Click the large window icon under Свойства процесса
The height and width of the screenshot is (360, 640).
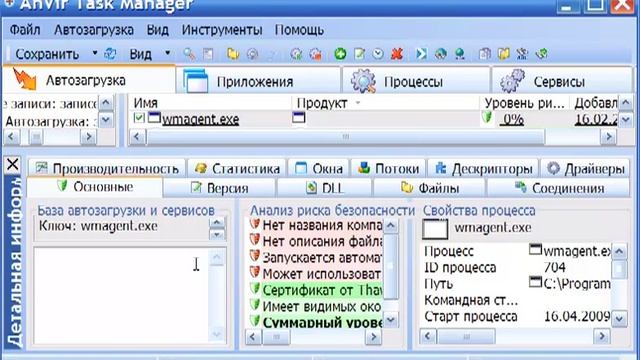pos(435,228)
